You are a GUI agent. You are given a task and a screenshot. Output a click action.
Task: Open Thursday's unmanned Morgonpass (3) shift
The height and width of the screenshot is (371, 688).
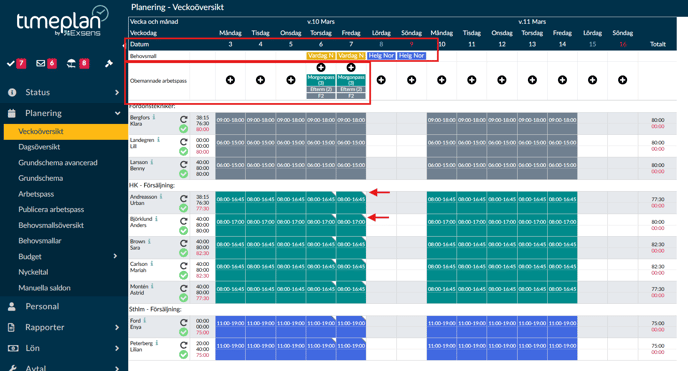point(321,80)
